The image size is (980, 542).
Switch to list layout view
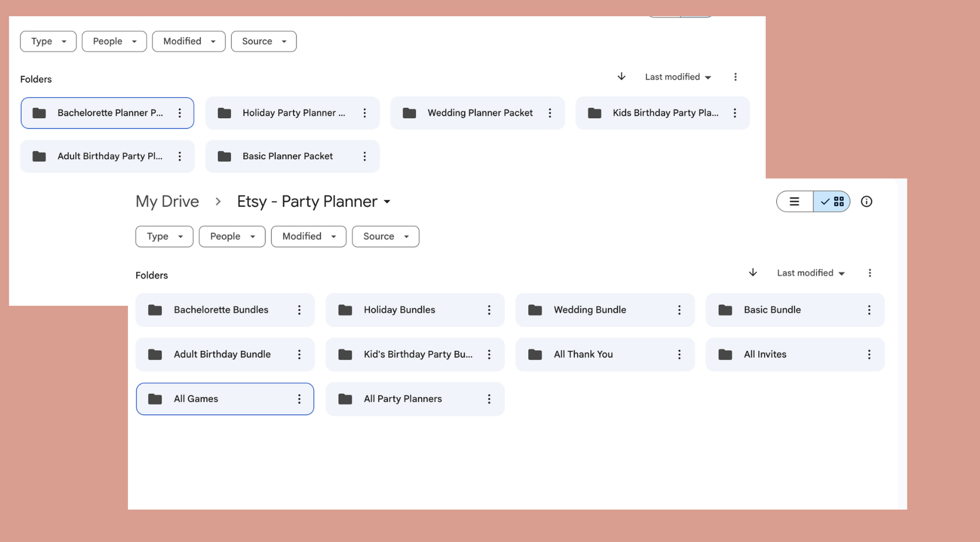[795, 202]
